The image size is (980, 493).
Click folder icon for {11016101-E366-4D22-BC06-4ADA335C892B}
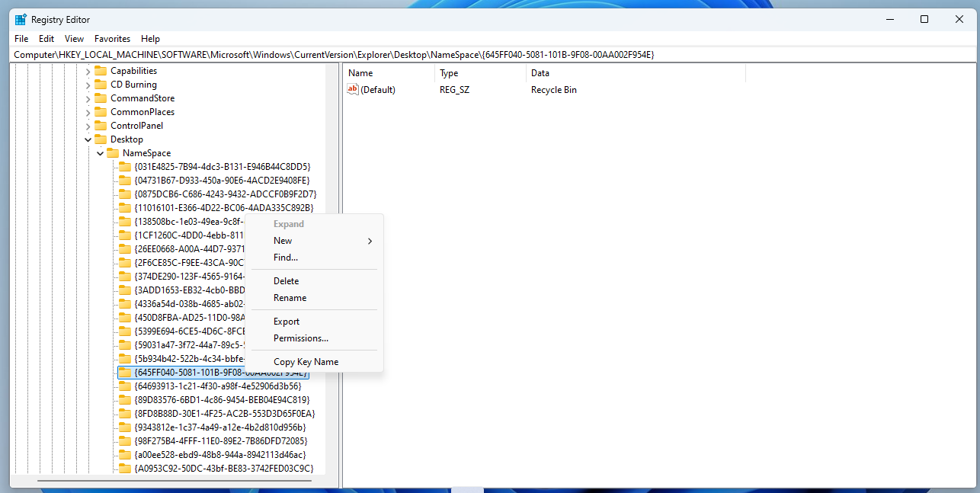[125, 208]
